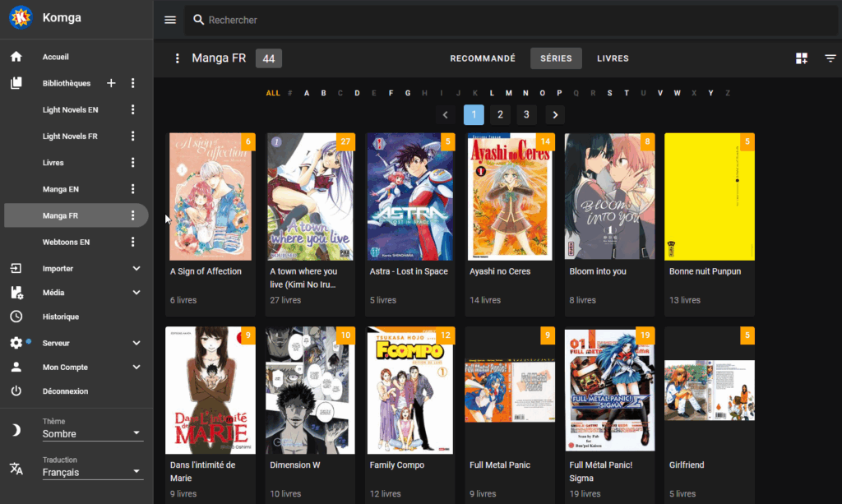The width and height of the screenshot is (842, 504).
Task: Switch to the Séries tab
Action: 557,58
